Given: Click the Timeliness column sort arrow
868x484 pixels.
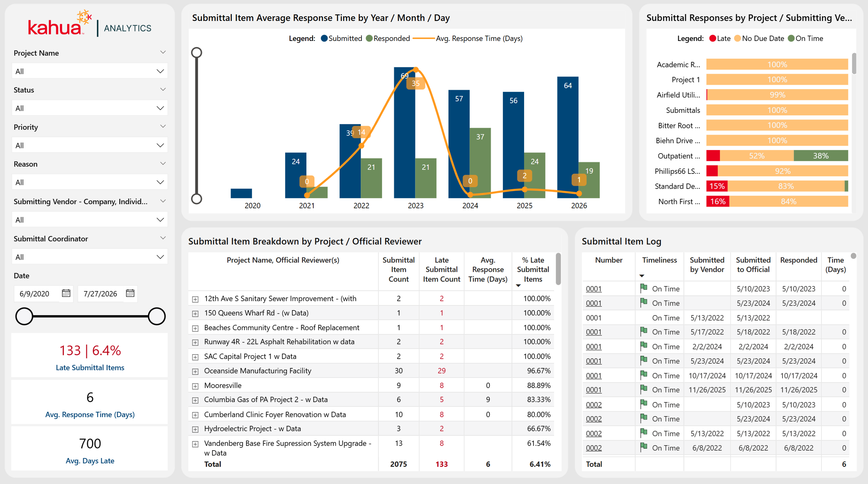Looking at the screenshot, I should click(642, 276).
